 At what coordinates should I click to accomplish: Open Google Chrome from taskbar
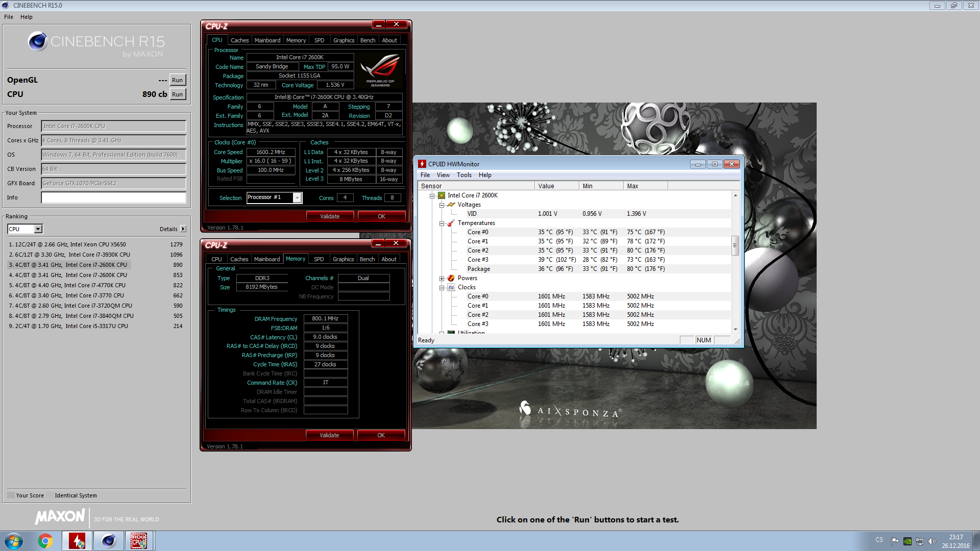coord(45,541)
